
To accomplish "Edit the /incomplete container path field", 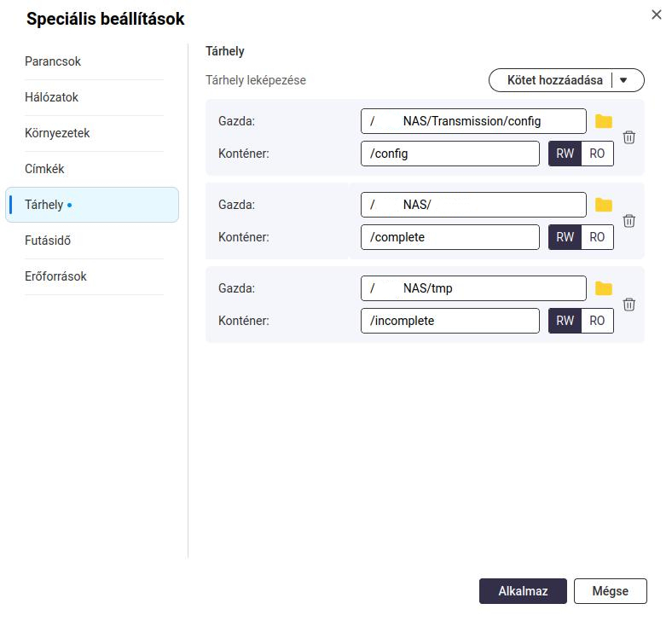I will (450, 321).
